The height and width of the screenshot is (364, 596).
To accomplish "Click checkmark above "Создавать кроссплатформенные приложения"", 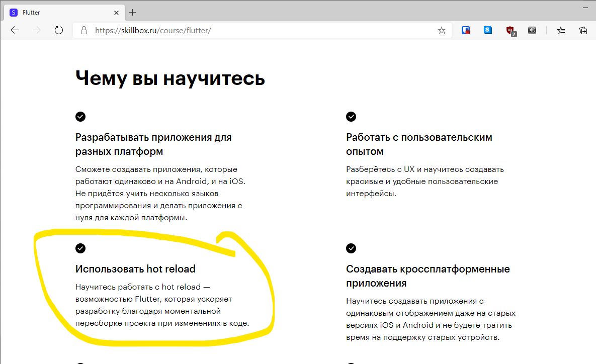I will point(351,248).
